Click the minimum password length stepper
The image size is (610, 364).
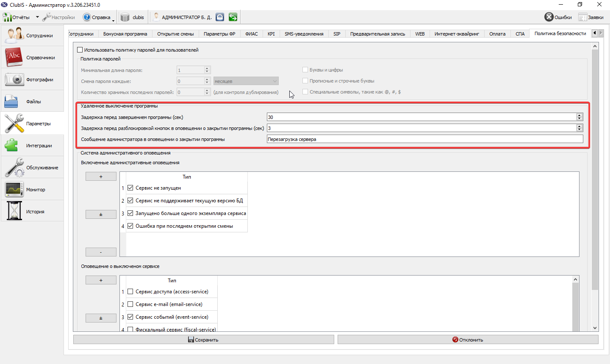[207, 70]
